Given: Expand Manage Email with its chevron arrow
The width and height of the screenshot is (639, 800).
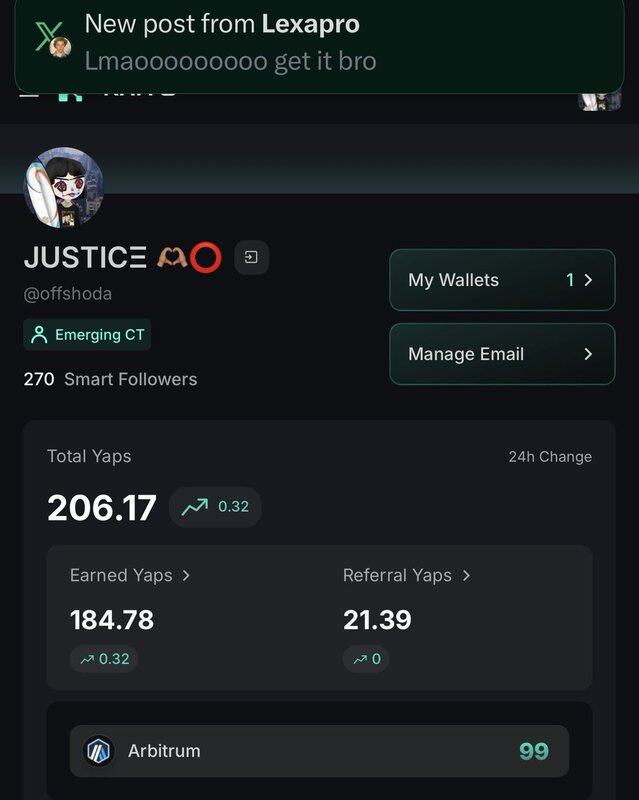Looking at the screenshot, I should 588,354.
